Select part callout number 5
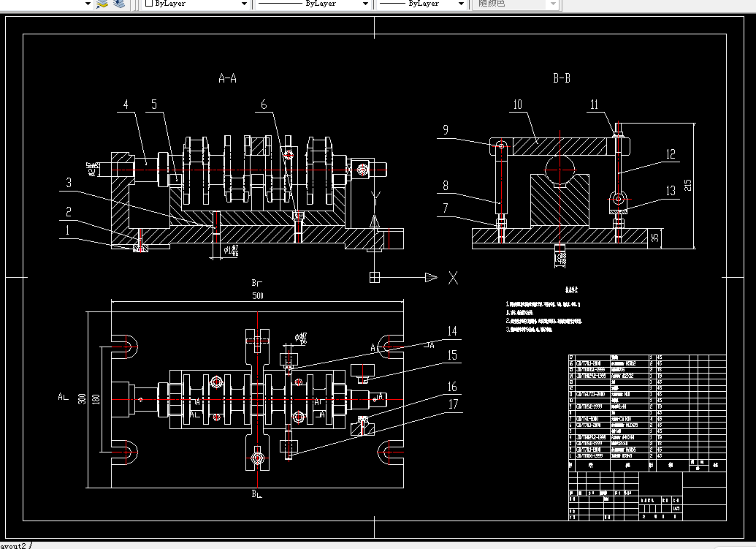This screenshot has height=549, width=756. (x=154, y=105)
